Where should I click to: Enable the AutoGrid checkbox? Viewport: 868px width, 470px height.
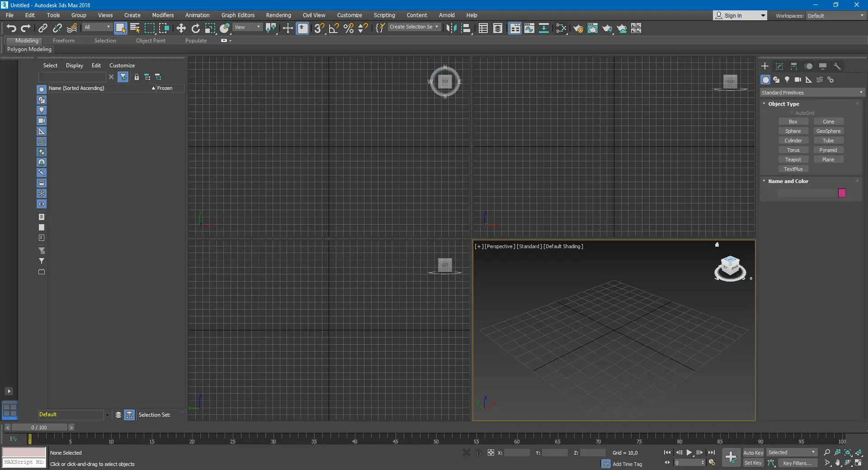click(x=792, y=113)
